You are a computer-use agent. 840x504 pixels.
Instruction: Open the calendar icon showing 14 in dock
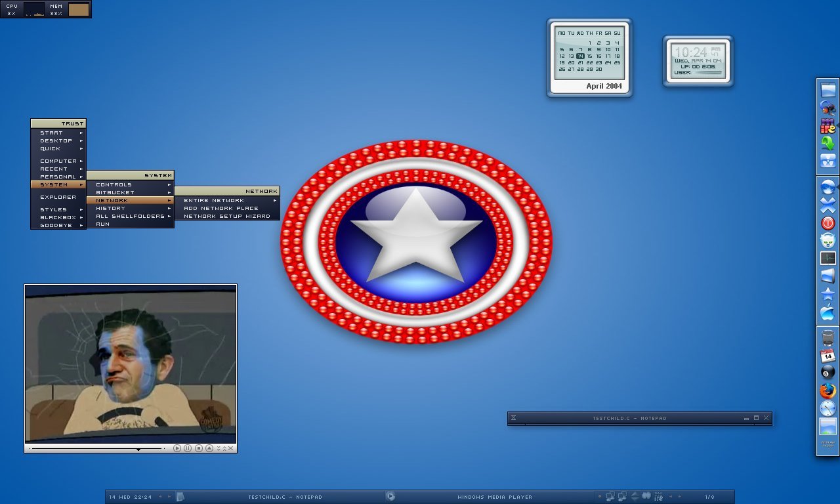[828, 356]
